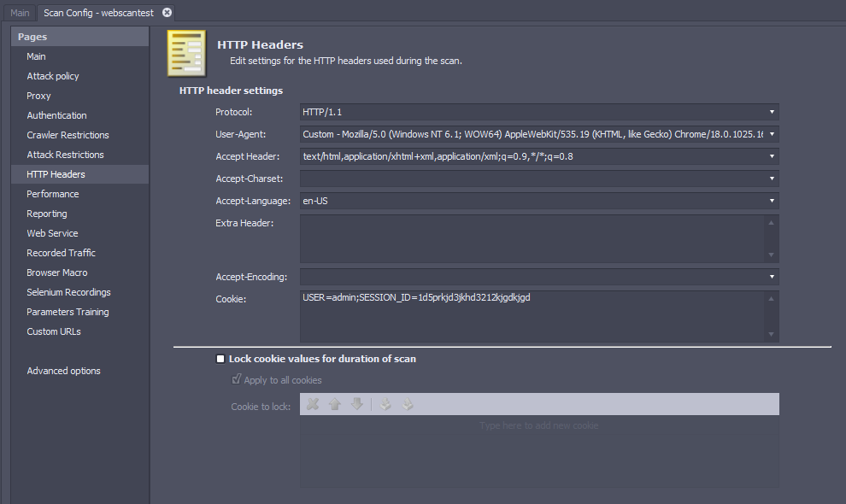Screen dimensions: 846x504
Task: Expand the Accept-Charset dropdown
Action: click(773, 178)
